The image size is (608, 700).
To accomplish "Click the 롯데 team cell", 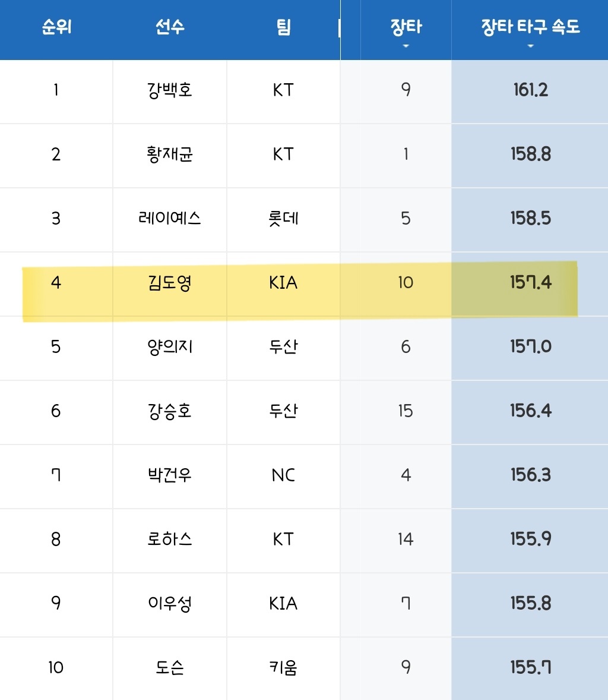I will point(284,219).
